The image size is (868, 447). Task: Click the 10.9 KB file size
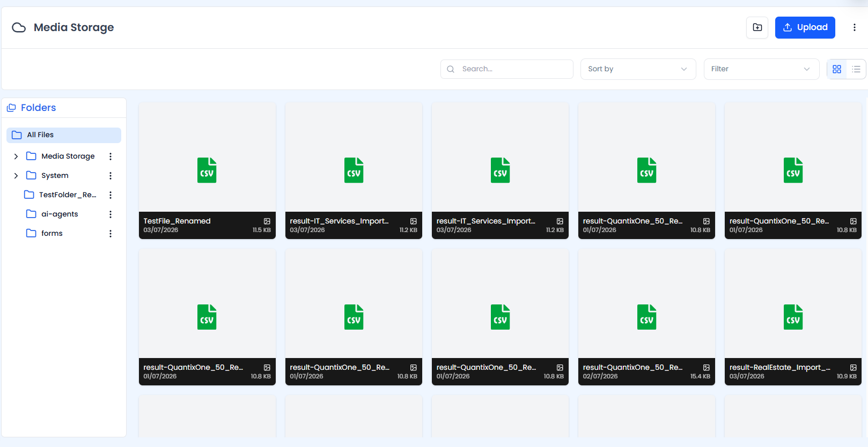point(847,377)
